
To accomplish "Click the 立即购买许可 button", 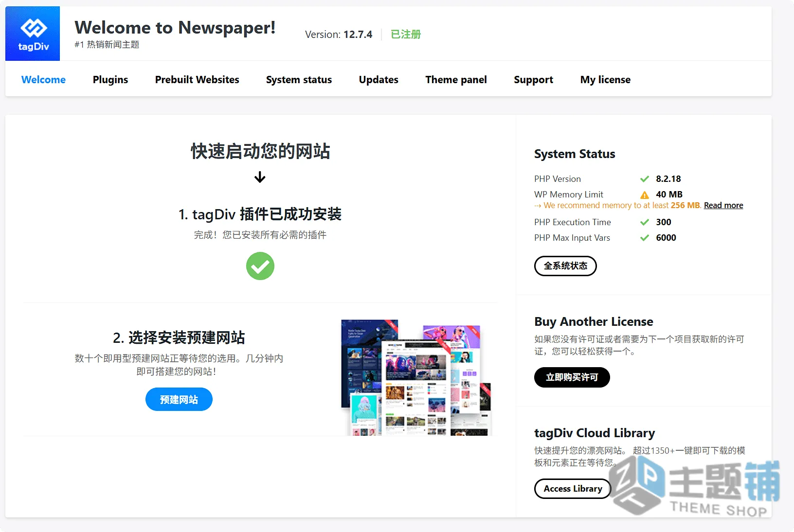I will pos(572,377).
